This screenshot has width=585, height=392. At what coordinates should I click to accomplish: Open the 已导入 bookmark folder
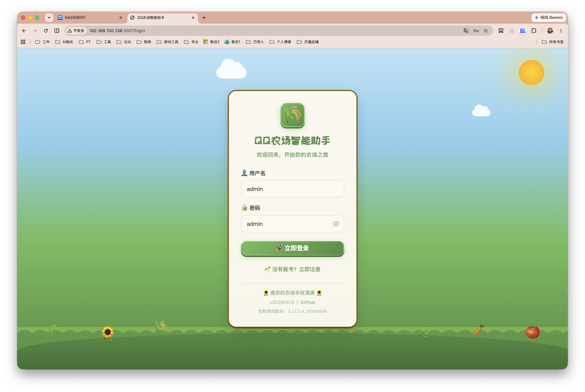pyautogui.click(x=255, y=42)
